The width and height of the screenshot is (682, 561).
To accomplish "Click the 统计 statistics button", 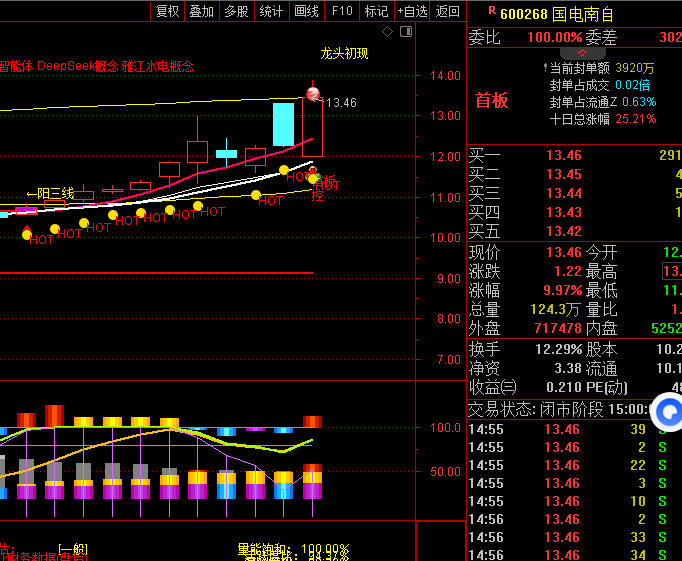I will [271, 11].
